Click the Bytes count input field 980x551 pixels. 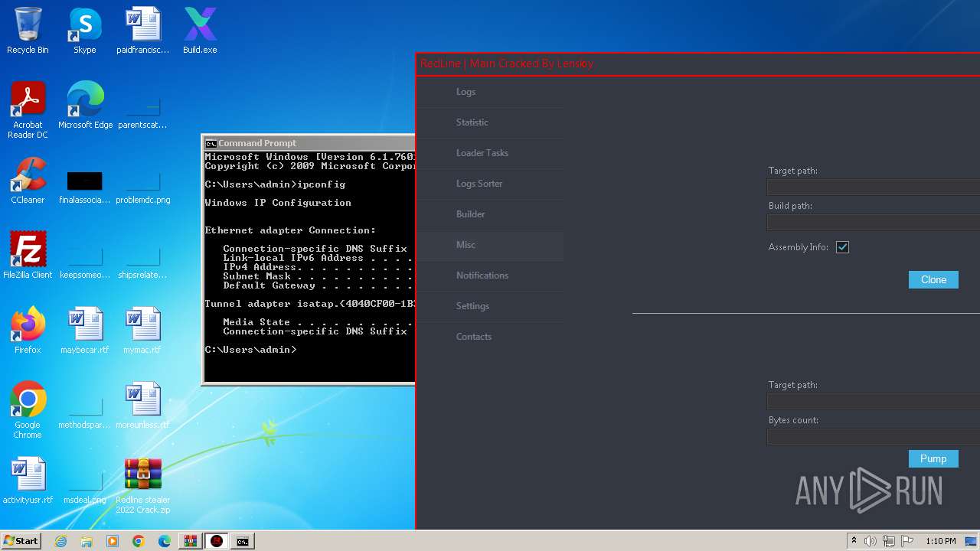[x=874, y=437]
